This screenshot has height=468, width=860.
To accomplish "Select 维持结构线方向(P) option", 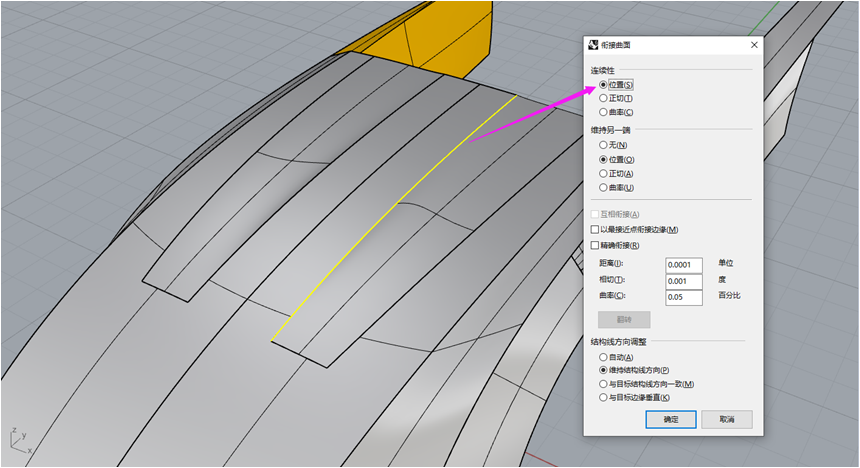I will (603, 370).
